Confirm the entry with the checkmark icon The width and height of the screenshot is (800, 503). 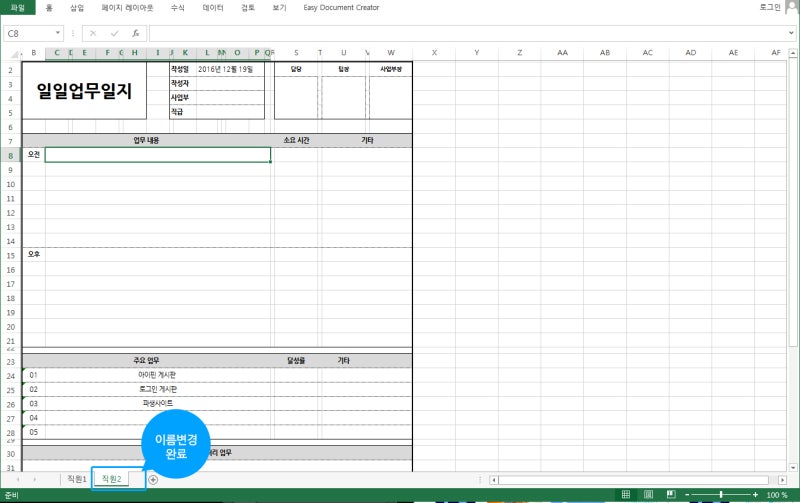click(x=114, y=33)
